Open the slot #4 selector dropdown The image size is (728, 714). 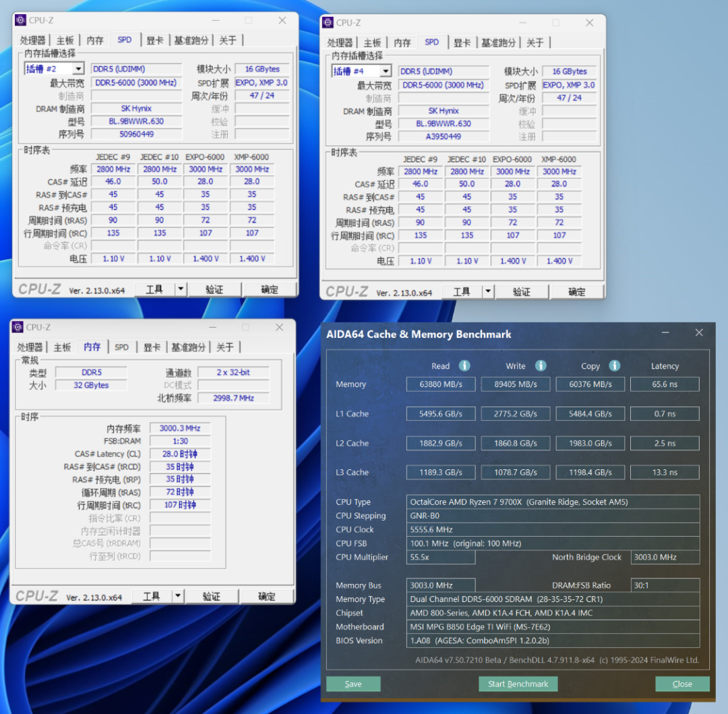coord(386,71)
